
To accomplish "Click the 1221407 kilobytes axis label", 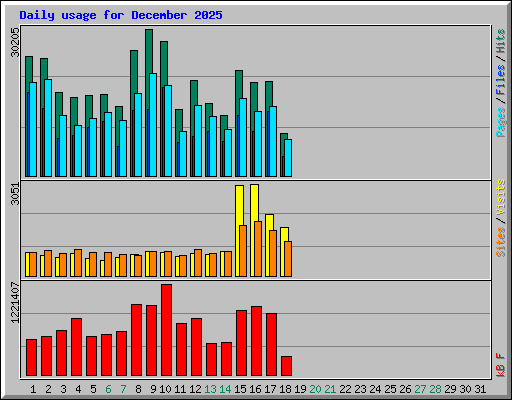I will [x=15, y=303].
